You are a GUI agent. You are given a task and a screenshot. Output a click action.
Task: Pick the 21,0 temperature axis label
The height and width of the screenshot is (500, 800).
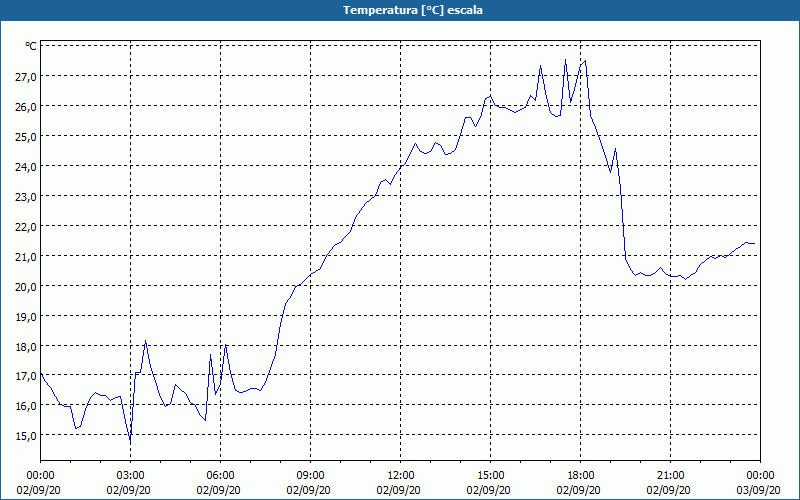point(26,256)
